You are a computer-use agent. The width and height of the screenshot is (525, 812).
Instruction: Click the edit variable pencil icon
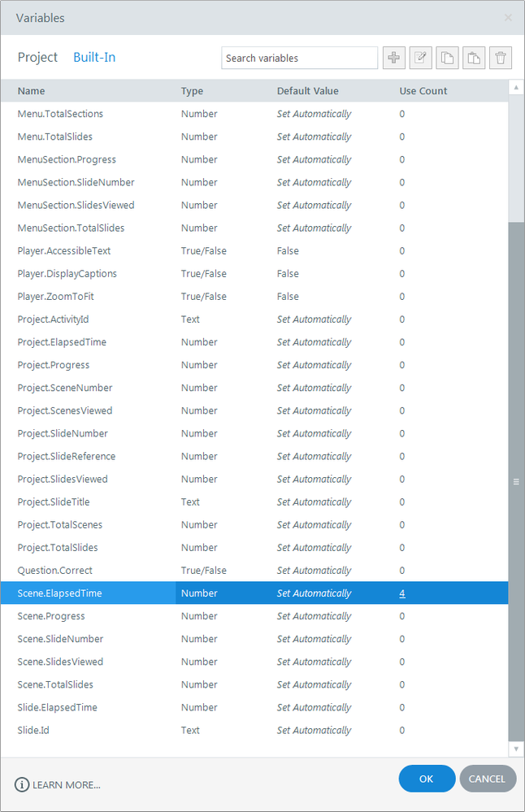[420, 58]
